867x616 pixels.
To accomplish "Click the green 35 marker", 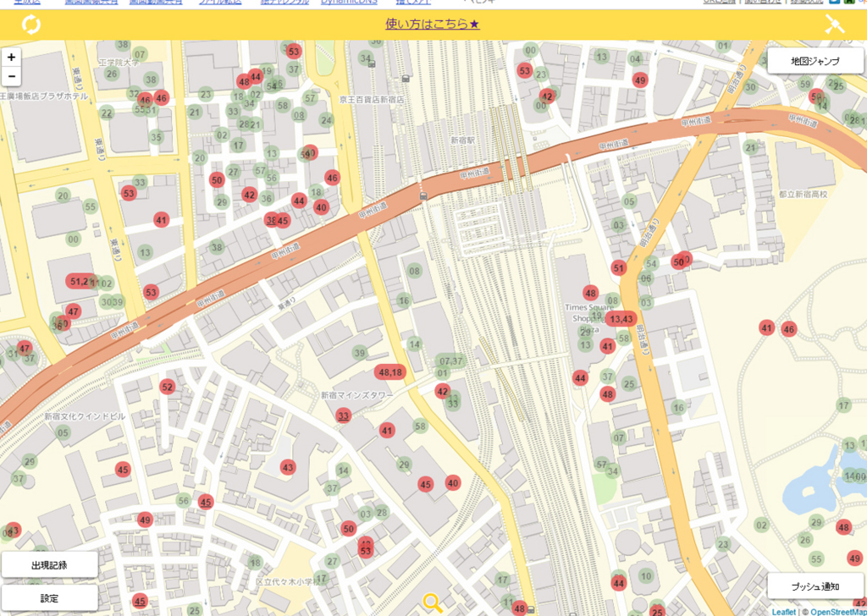I will click(157, 137).
